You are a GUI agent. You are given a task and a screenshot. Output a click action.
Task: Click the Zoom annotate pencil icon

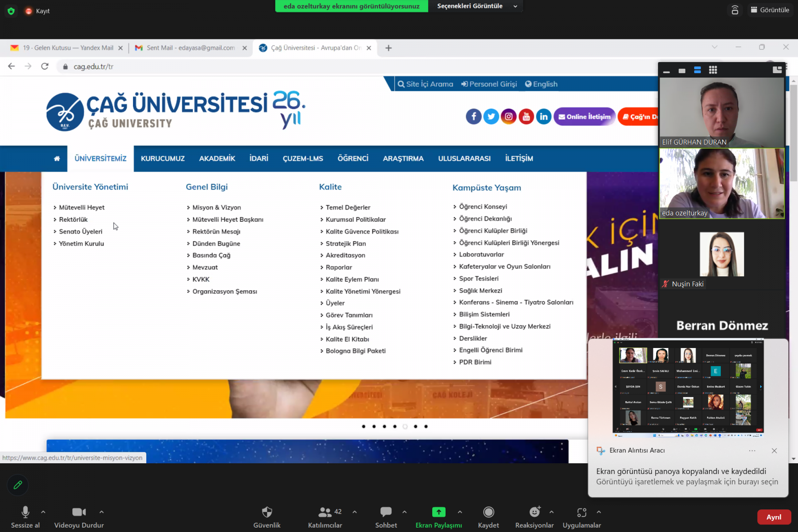(18, 485)
